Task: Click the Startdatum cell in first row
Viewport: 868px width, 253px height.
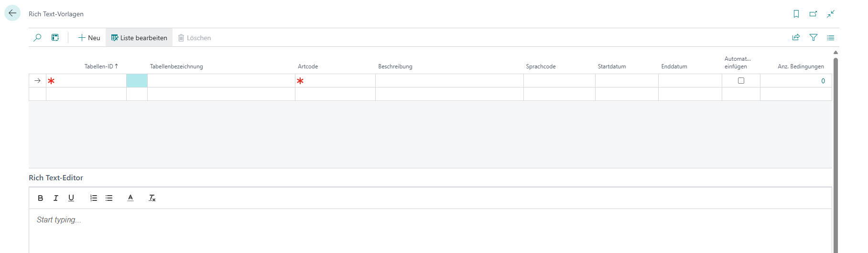Action: click(x=627, y=81)
